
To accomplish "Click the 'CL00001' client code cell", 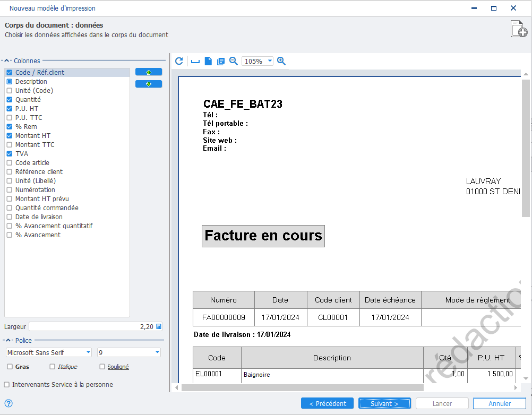I will tap(333, 317).
